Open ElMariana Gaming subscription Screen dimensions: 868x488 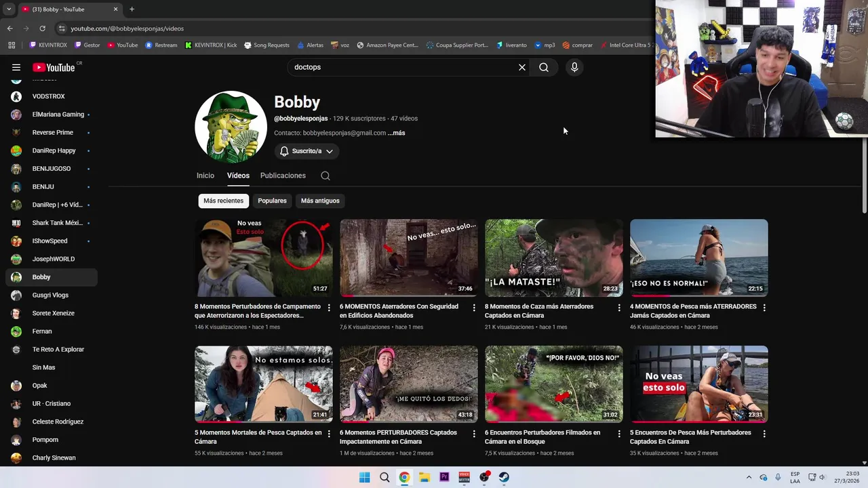(51, 115)
